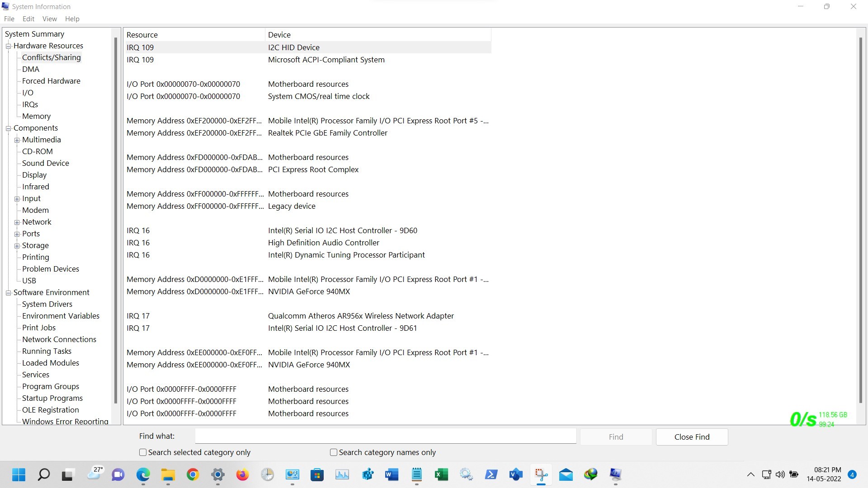Expand the Storage tree node
This screenshot has width=868, height=488.
[17, 246]
